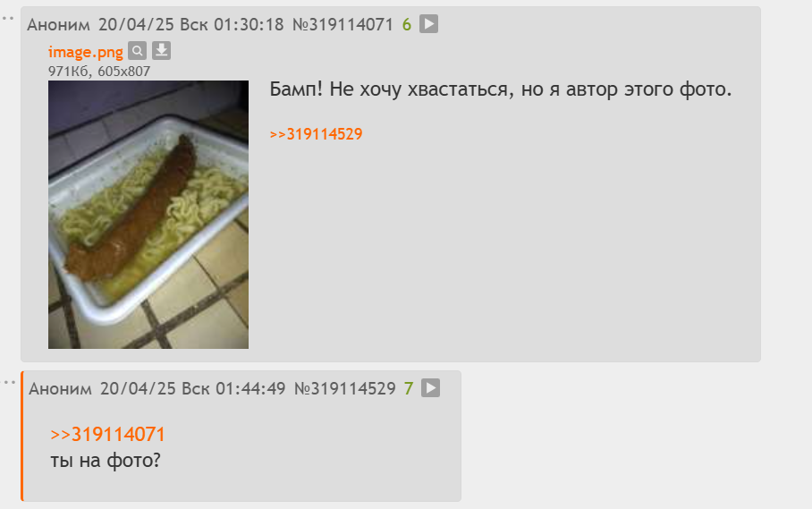Follow quote link >>319114071
Image resolution: width=812 pixels, height=509 pixels.
107,435
